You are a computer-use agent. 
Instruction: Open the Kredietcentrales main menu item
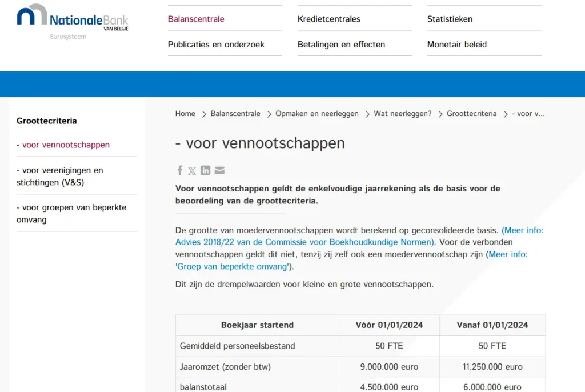(x=328, y=19)
